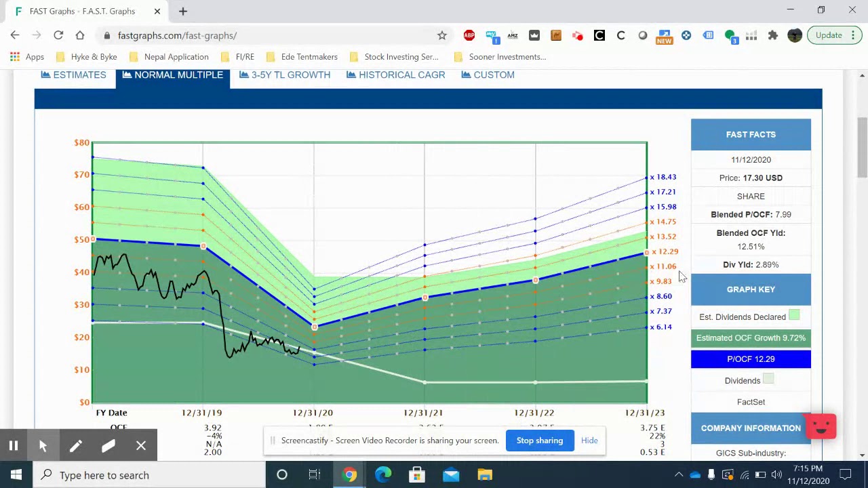Toggle the P/OCF 12.29 blue legend
868x488 pixels.
pyautogui.click(x=751, y=359)
